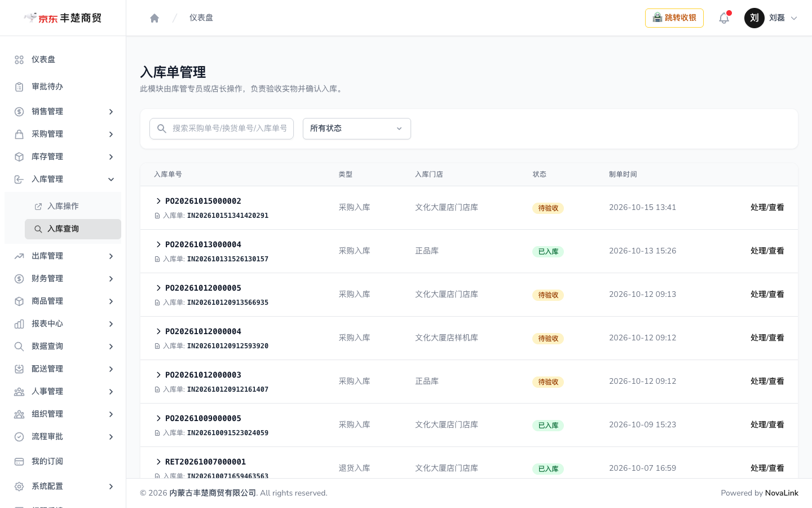Collapse the 入库管理 sidebar section
This screenshot has width=812, height=508.
[63, 179]
